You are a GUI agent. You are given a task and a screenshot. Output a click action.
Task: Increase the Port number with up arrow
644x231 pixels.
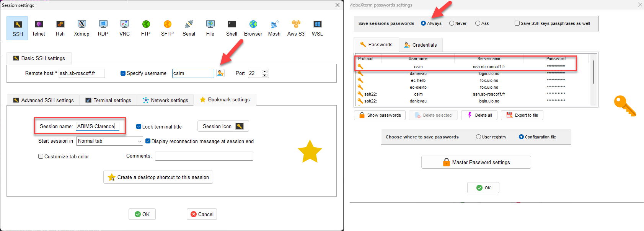(264, 71)
